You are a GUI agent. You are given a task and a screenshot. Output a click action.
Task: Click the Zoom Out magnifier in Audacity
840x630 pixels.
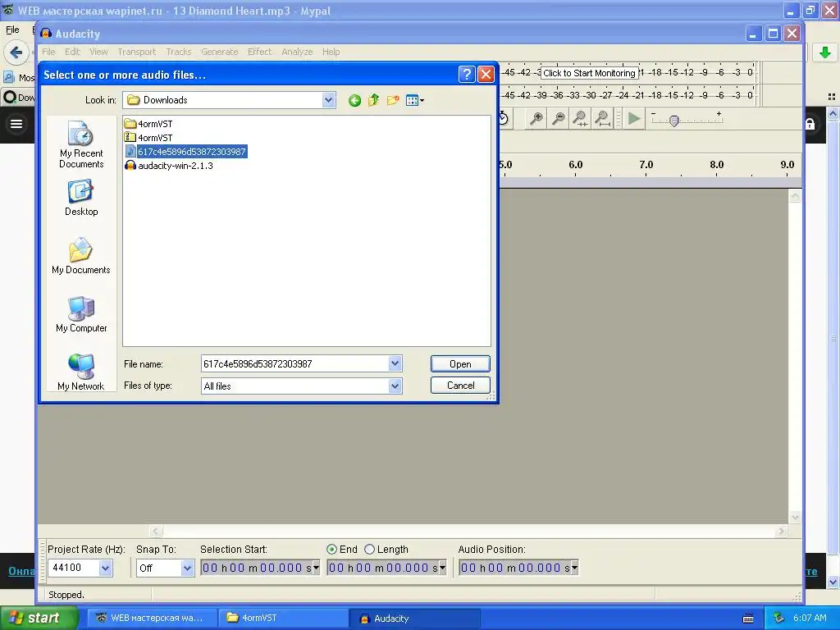[558, 118]
